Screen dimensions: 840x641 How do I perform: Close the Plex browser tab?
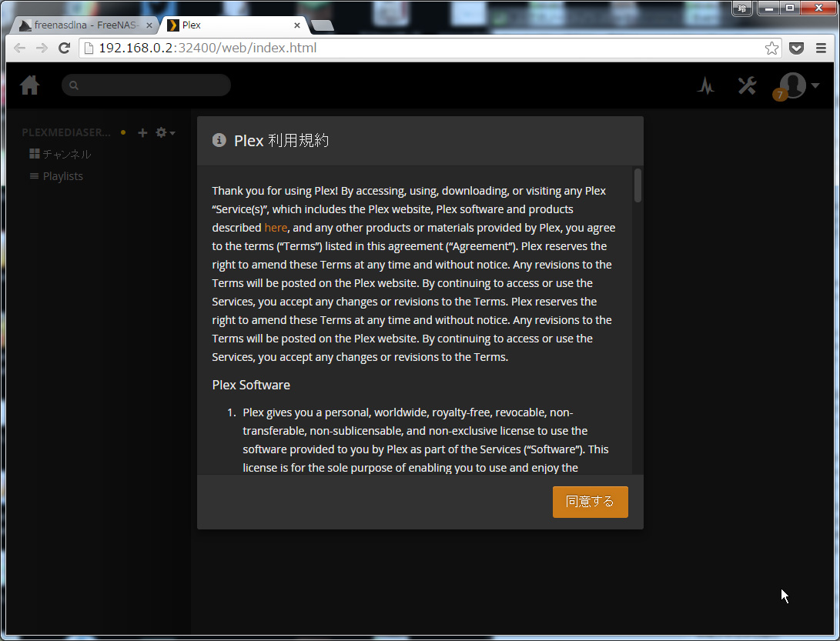click(x=296, y=25)
